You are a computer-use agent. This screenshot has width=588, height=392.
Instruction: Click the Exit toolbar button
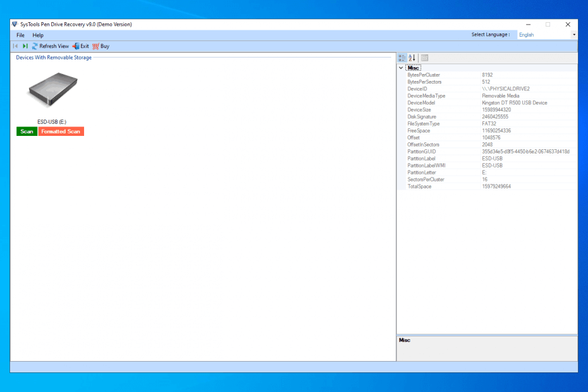[x=81, y=46]
